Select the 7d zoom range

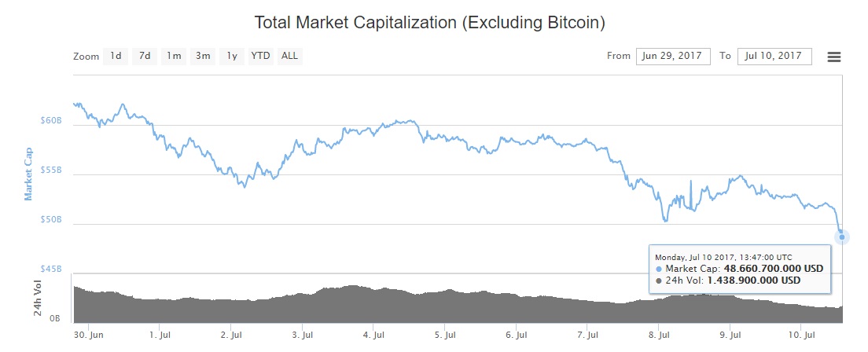pyautogui.click(x=145, y=56)
